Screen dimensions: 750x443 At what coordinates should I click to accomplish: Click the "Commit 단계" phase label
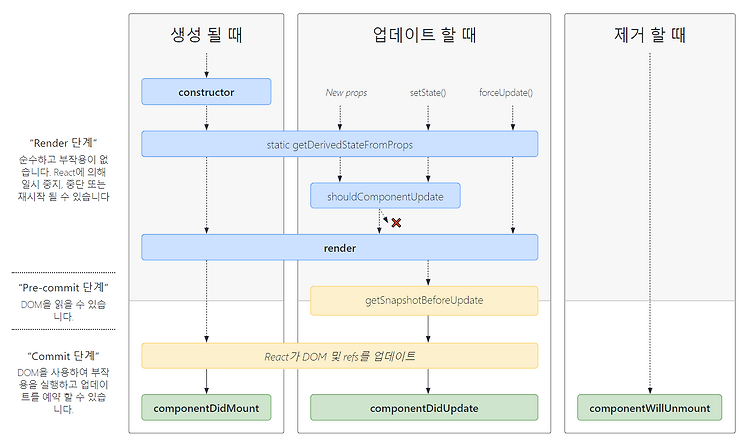click(64, 356)
